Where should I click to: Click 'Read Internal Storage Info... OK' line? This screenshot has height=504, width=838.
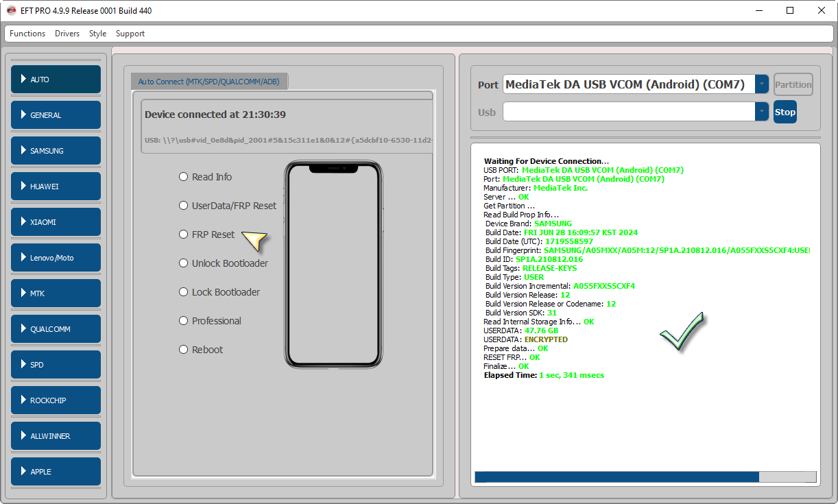coord(539,322)
